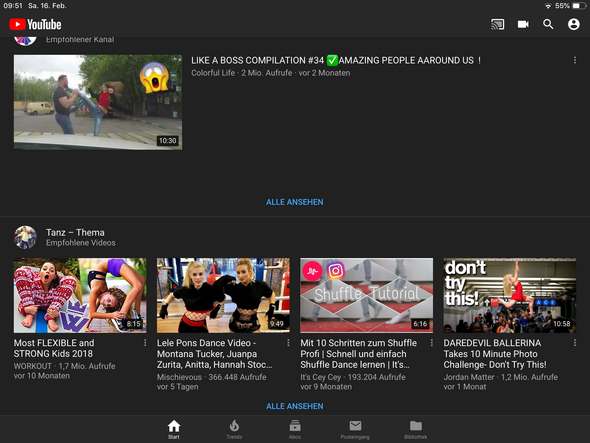
Task: Open the camera upload video icon
Action: tap(523, 24)
